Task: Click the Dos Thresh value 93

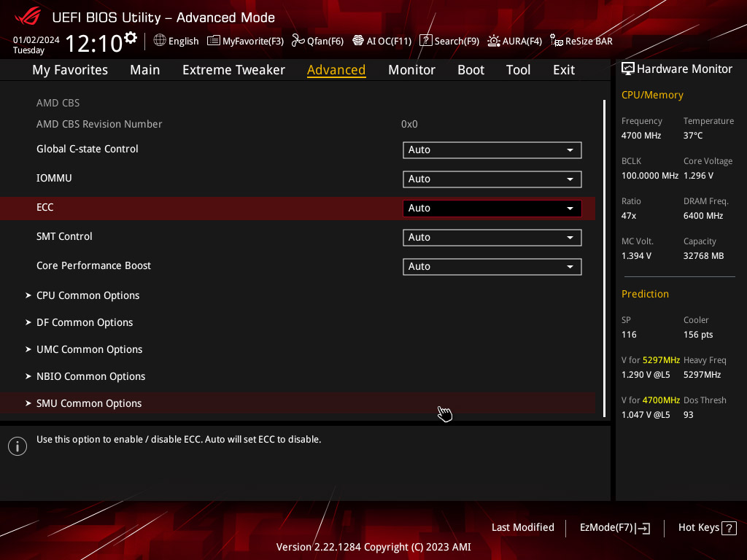Action: point(688,415)
